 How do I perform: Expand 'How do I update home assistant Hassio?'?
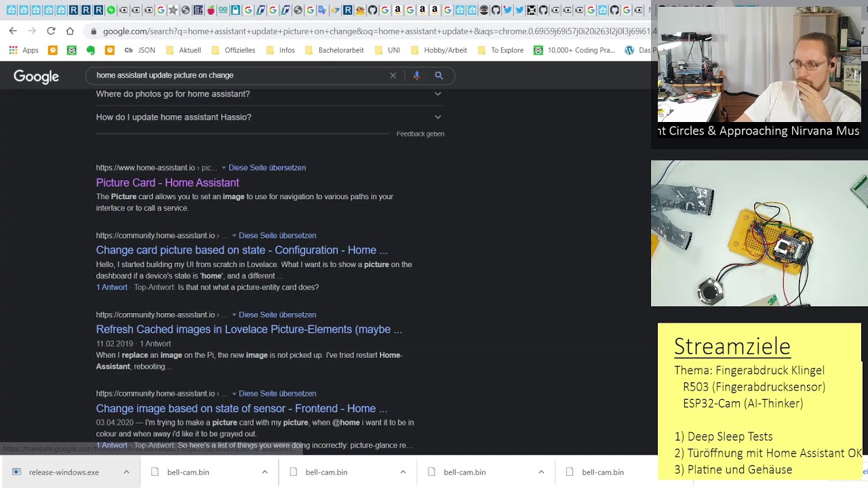(x=269, y=117)
